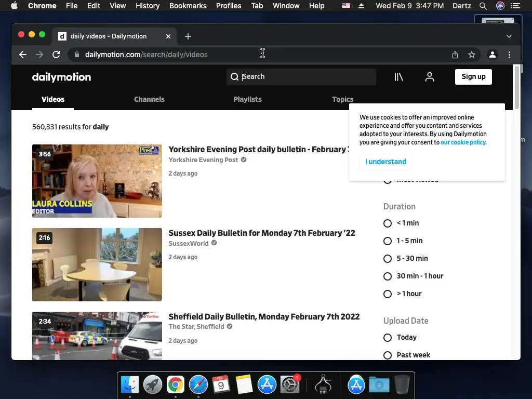This screenshot has width=532, height=399.
Task: Open the View menu
Action: tap(118, 6)
